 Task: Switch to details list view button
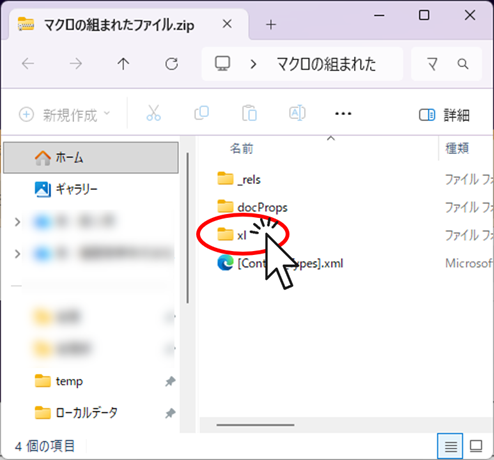(x=450, y=446)
